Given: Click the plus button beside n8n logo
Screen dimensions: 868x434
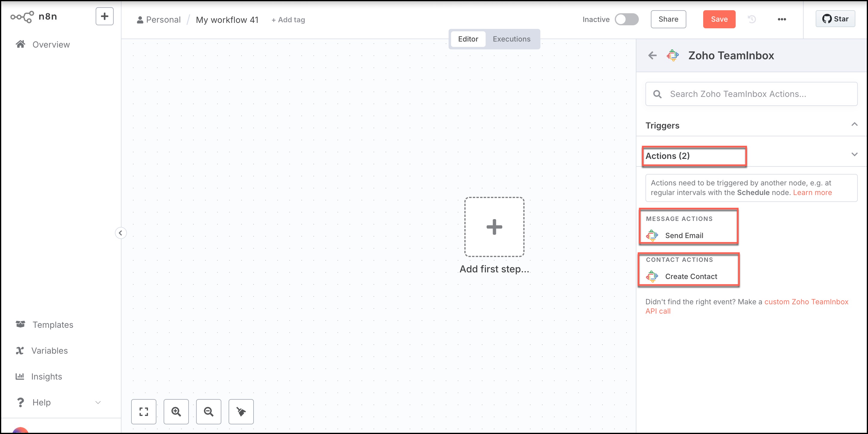Looking at the screenshot, I should pos(104,16).
